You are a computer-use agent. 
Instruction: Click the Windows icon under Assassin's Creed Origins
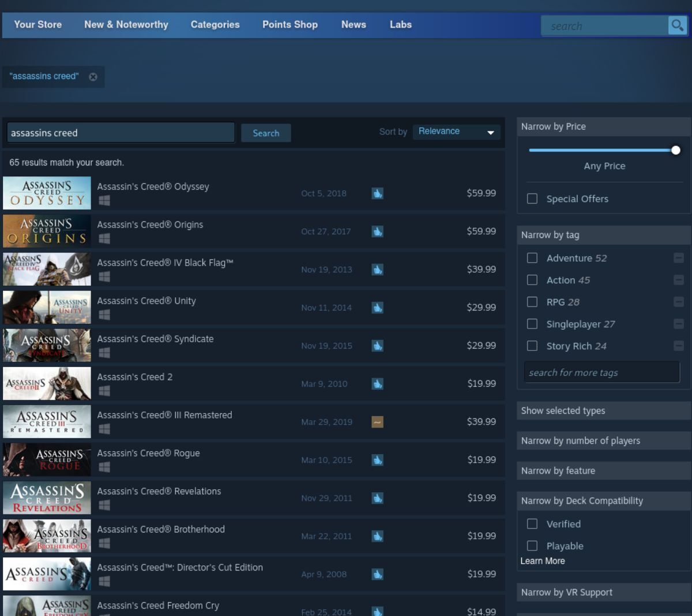[x=104, y=239]
